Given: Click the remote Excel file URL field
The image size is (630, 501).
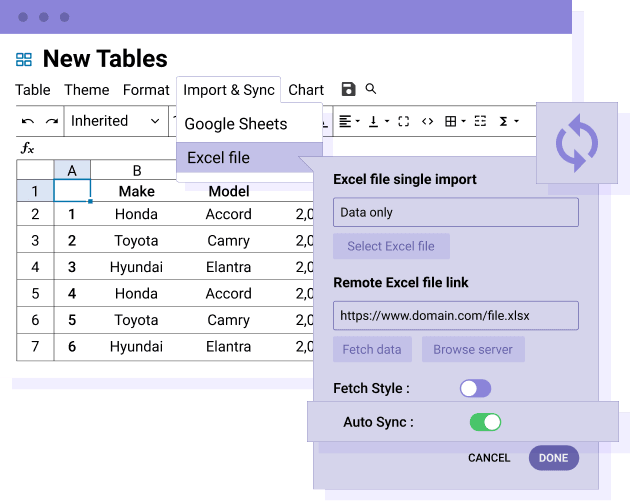Looking at the screenshot, I should point(455,315).
